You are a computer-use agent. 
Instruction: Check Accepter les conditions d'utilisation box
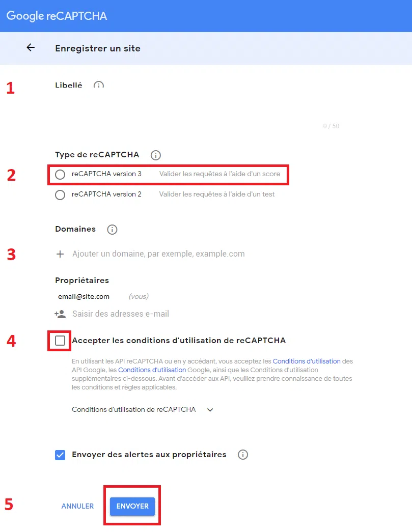(x=60, y=340)
